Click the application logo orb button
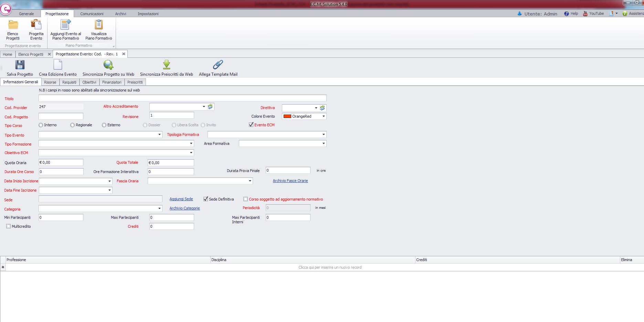 [6, 9]
